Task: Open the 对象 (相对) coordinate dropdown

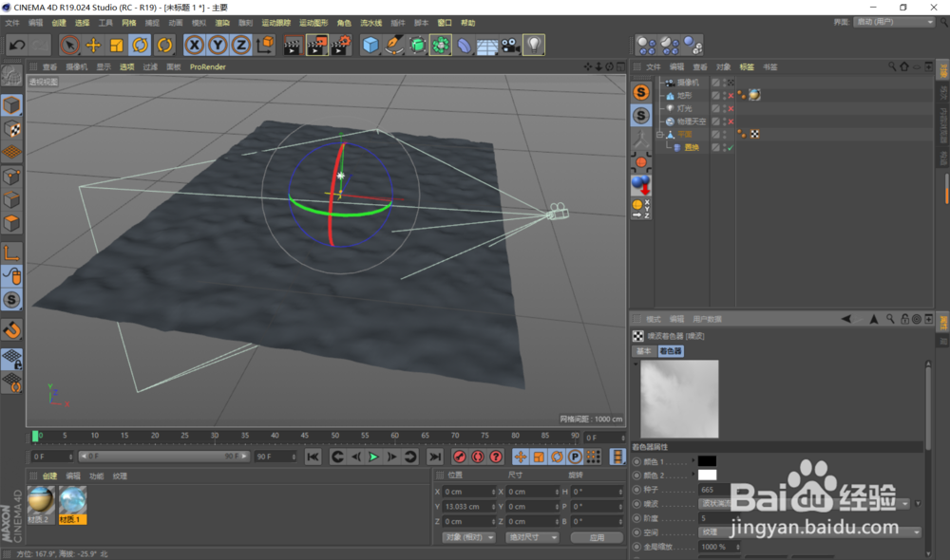Action: click(x=467, y=537)
